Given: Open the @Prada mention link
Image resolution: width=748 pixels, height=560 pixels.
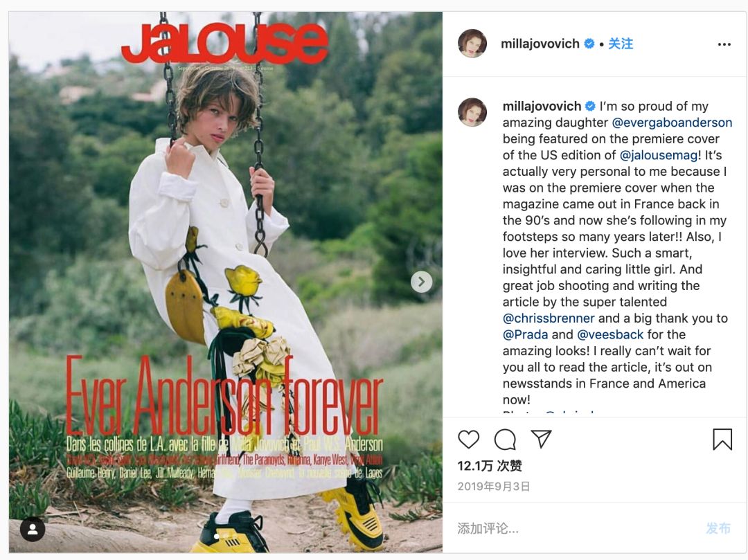Looking at the screenshot, I should (525, 334).
